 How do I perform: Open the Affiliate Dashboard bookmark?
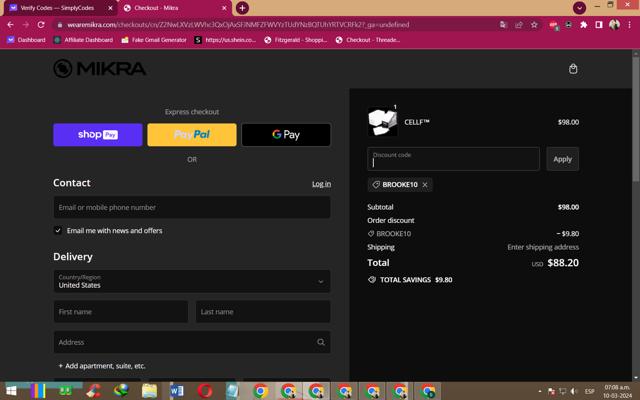84,40
